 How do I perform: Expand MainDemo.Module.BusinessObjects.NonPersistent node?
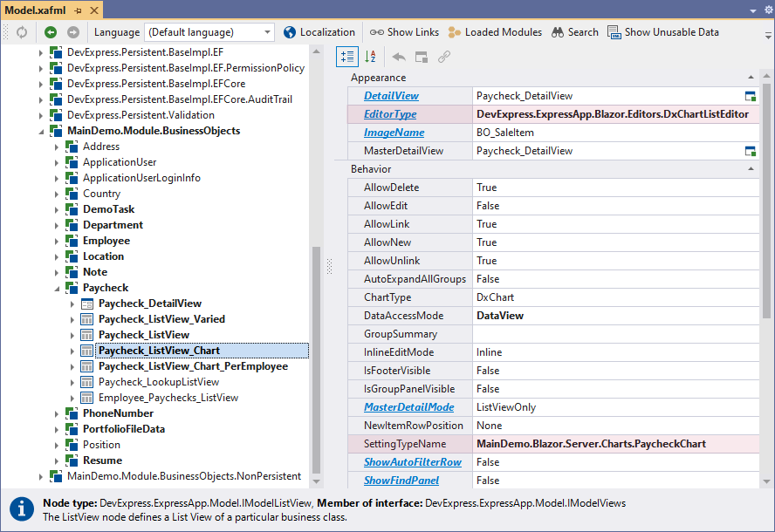tap(40, 477)
